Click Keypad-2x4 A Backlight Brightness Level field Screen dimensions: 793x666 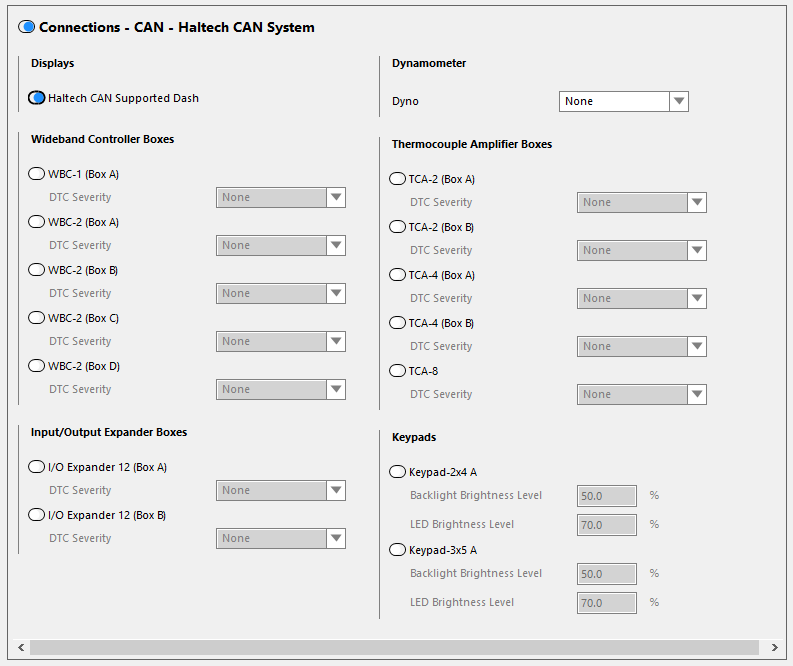(x=607, y=496)
